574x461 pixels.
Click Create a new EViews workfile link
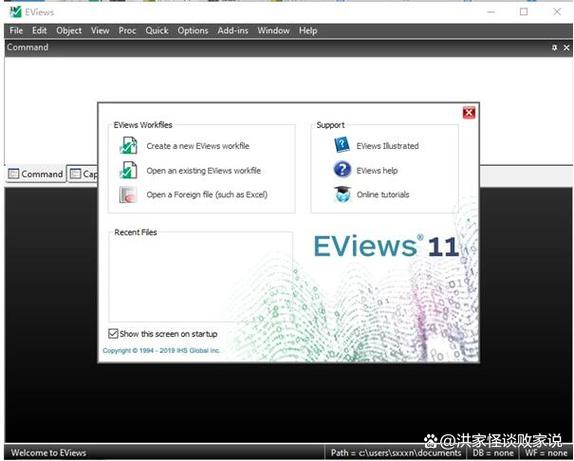198,146
